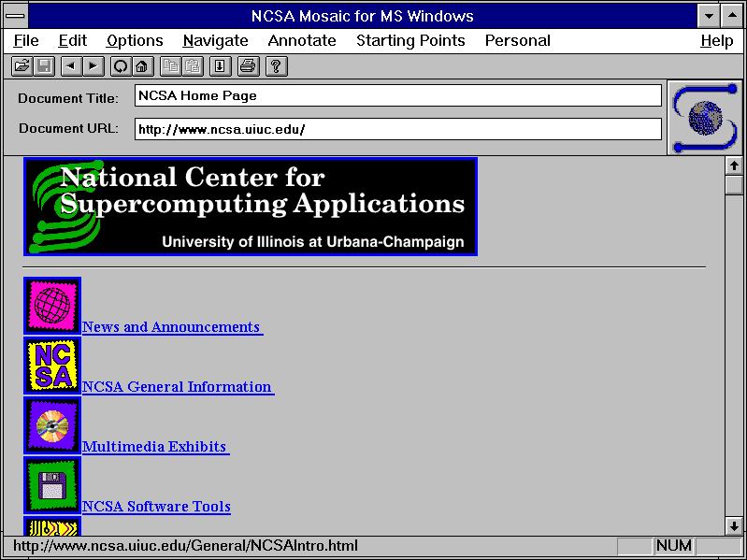Reload the page using the circular arrow icon

pyautogui.click(x=120, y=65)
